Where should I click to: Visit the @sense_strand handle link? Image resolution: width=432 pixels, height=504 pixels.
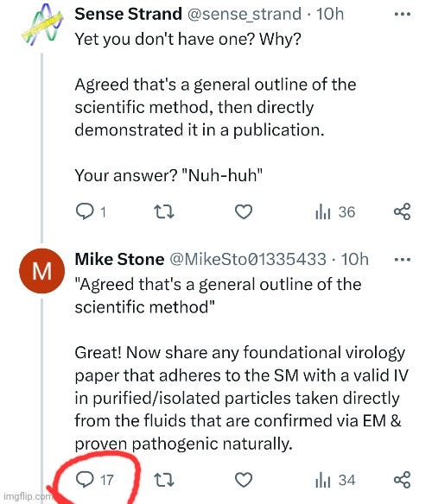point(244,15)
